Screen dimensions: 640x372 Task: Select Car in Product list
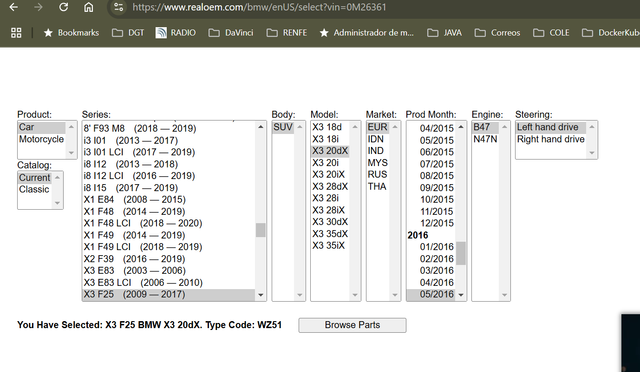(x=41, y=127)
